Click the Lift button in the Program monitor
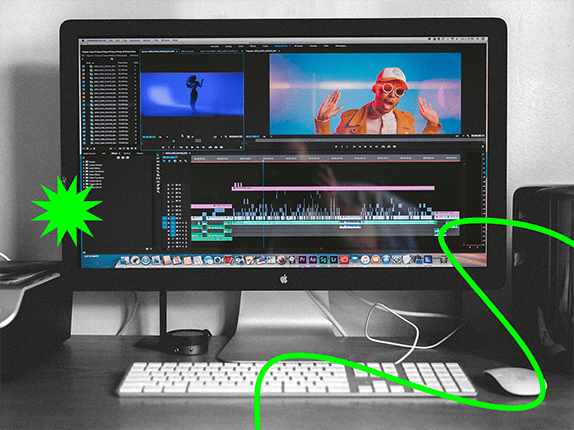Image resolution: width=574 pixels, height=430 pixels. coord(383,146)
